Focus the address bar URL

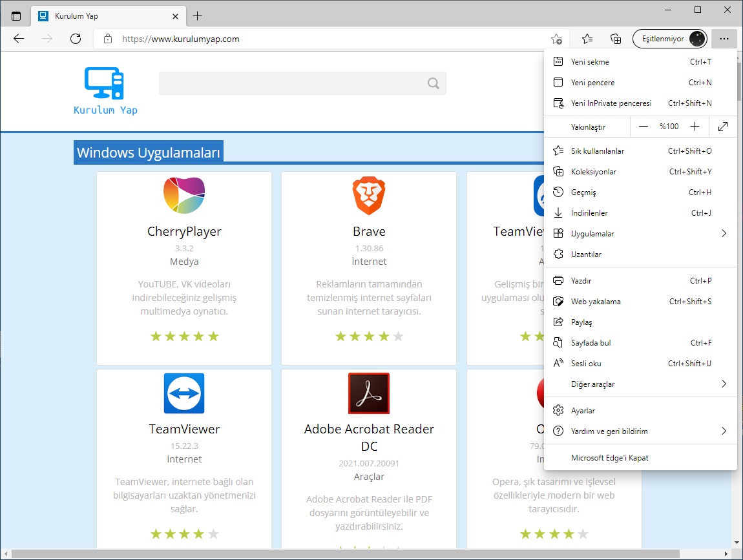(180, 39)
